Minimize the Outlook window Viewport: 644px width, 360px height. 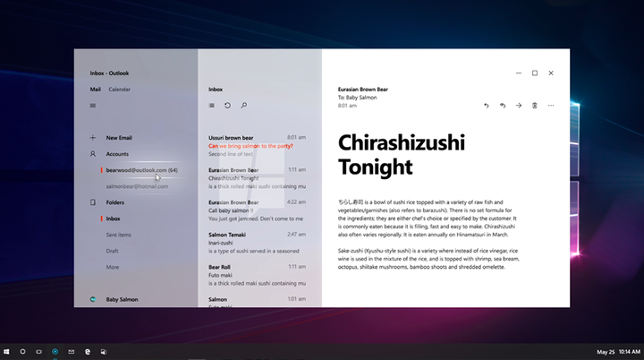coord(519,73)
